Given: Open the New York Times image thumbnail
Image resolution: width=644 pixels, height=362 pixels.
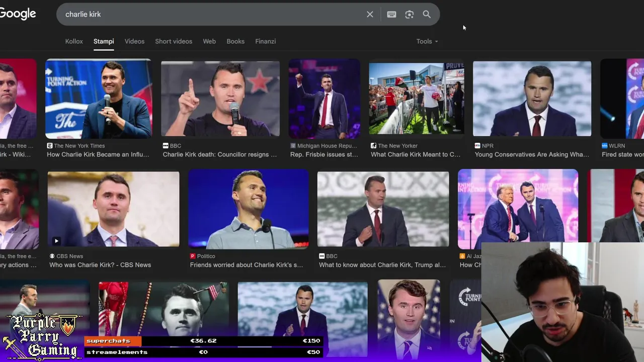Looking at the screenshot, I should tap(99, 99).
